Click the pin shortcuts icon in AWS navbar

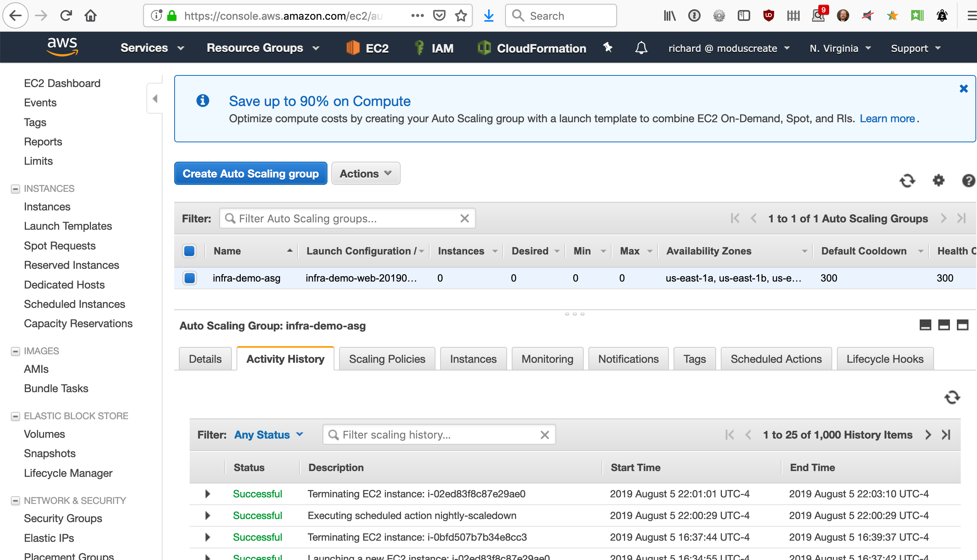[608, 48]
